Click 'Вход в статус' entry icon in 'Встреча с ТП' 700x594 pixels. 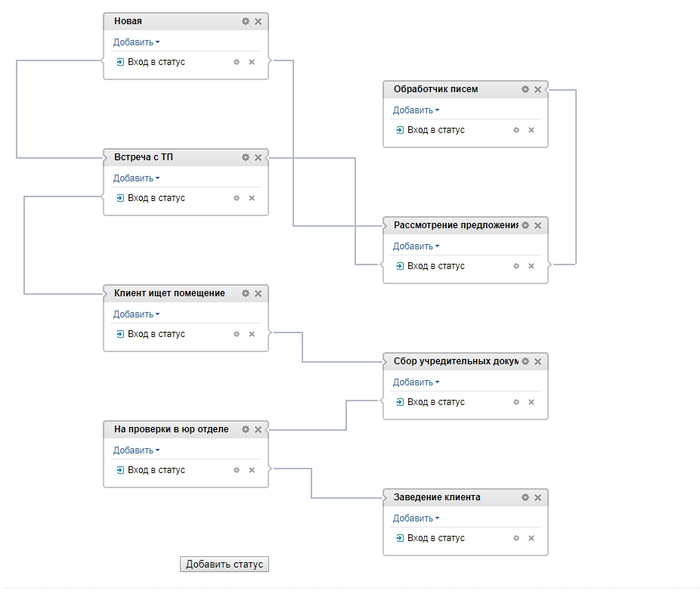pos(120,198)
